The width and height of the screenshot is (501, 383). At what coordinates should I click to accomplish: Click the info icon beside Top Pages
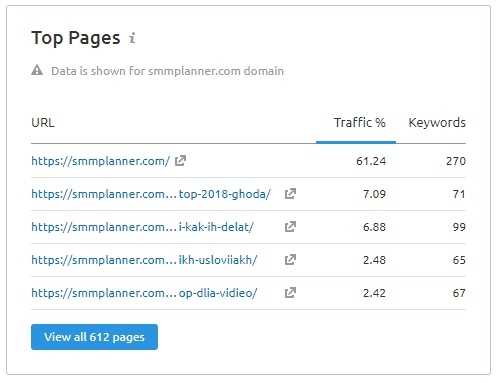click(132, 38)
